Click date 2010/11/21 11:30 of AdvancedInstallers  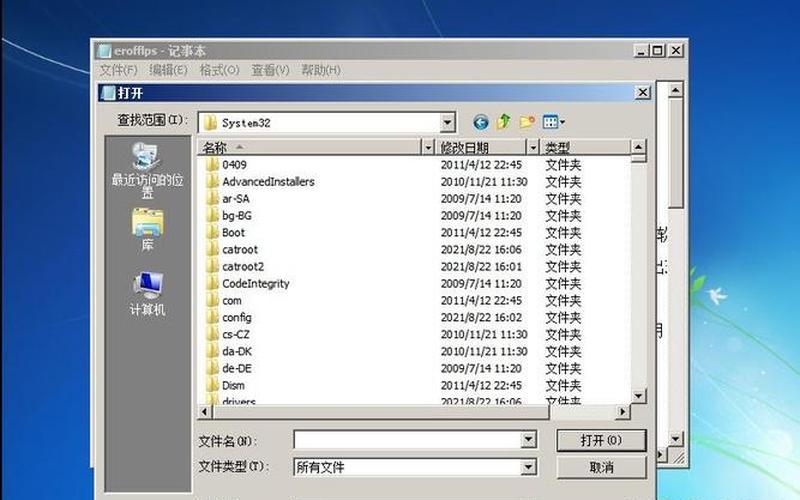(484, 182)
